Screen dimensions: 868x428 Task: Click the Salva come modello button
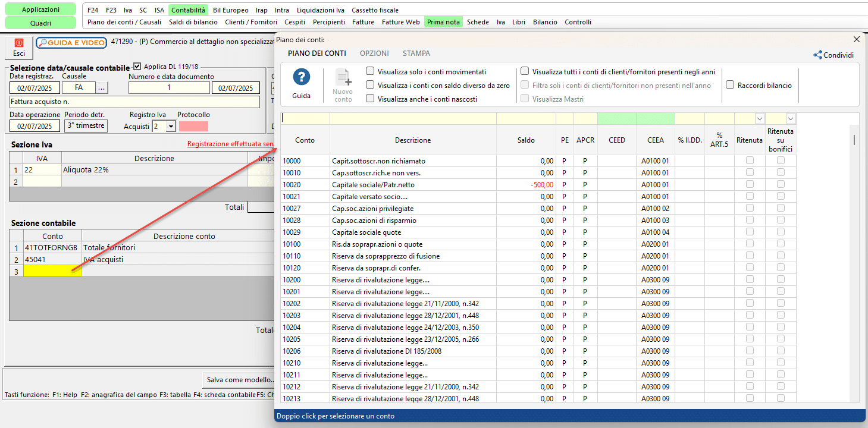point(240,379)
